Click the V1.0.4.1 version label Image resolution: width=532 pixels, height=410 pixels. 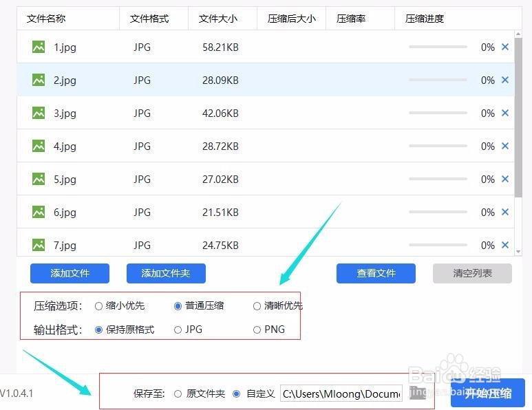coord(17,393)
